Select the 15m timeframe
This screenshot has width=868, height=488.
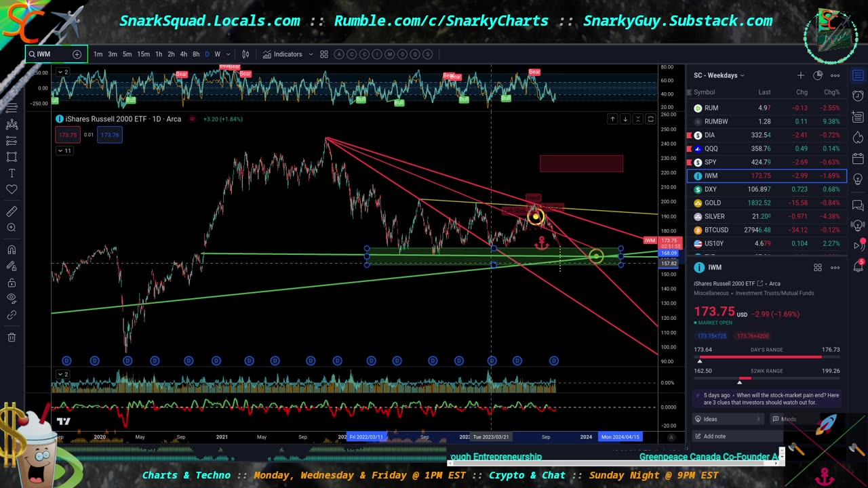(x=143, y=54)
